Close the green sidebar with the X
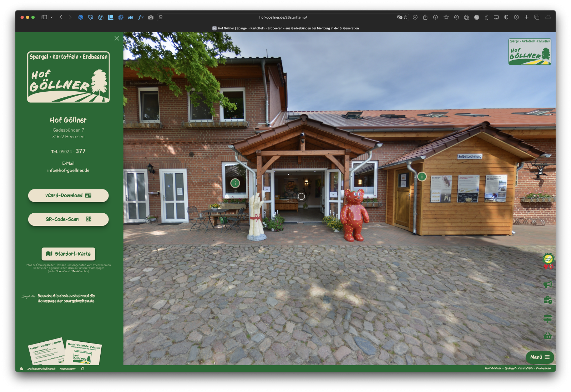Viewport: 571px width, 392px height. pos(117,38)
